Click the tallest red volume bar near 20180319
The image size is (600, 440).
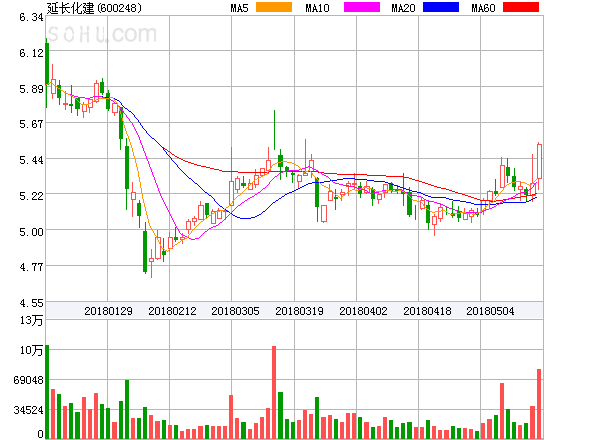[x=274, y=392]
